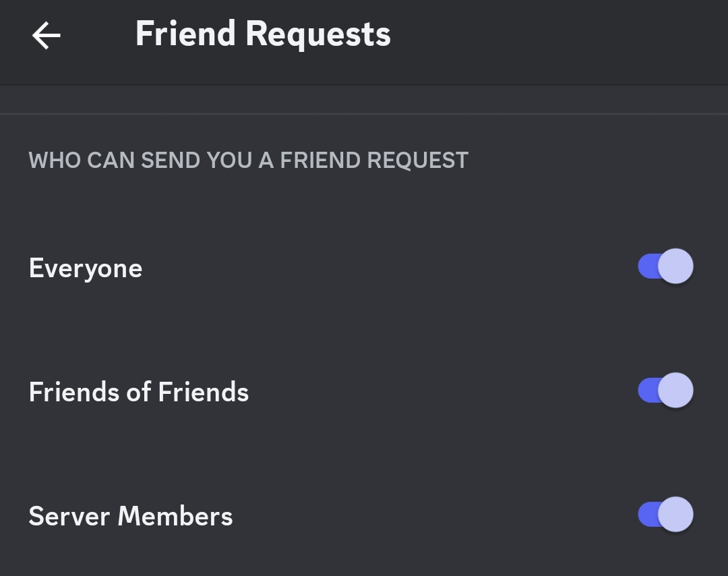
Task: Click the words FRIEND REQUEST in the section heading
Action: coord(373,161)
